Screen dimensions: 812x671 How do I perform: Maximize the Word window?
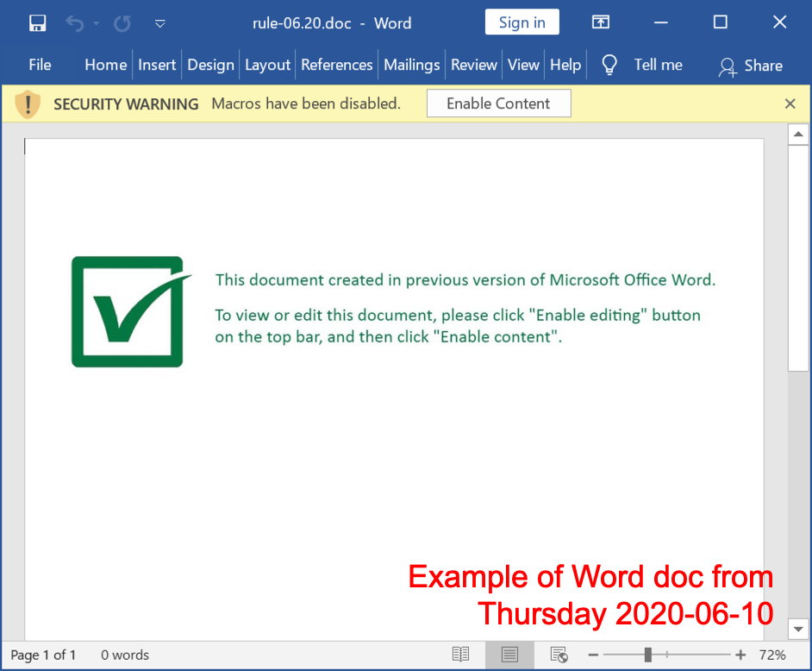[721, 22]
